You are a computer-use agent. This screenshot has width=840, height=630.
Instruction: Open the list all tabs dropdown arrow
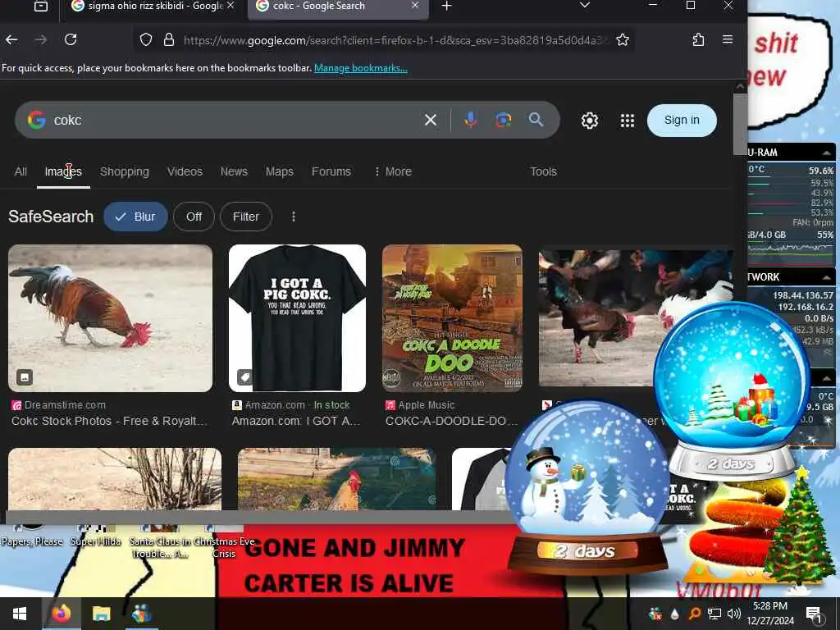[x=585, y=6]
